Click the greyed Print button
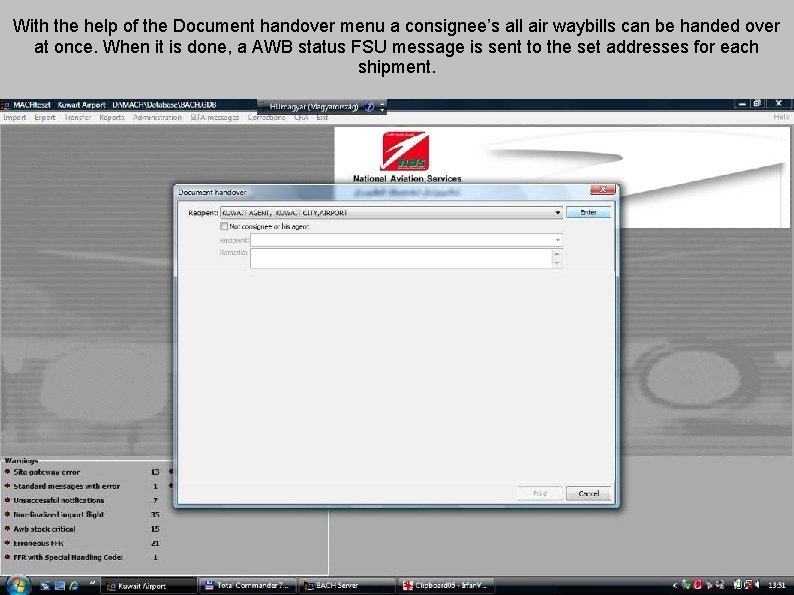The image size is (794, 595). pos(540,493)
